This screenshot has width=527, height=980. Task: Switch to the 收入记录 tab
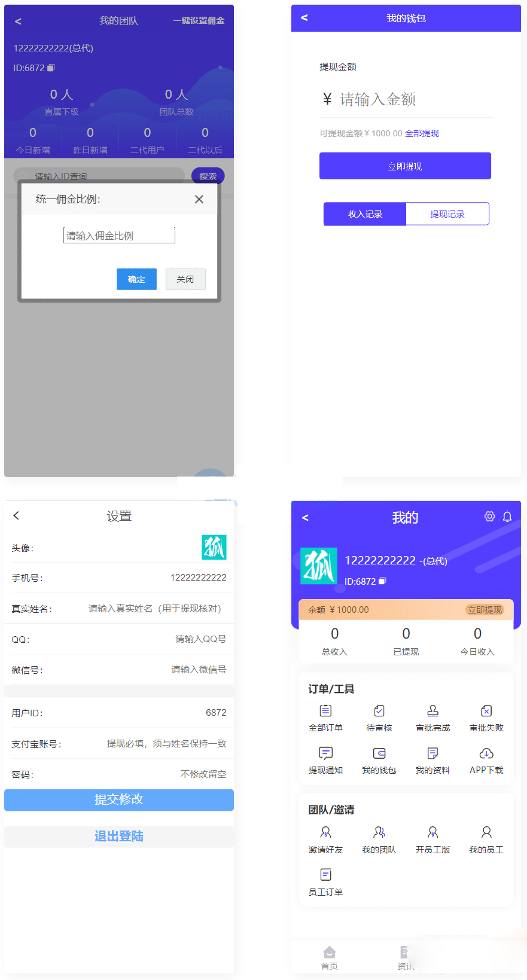point(365,214)
